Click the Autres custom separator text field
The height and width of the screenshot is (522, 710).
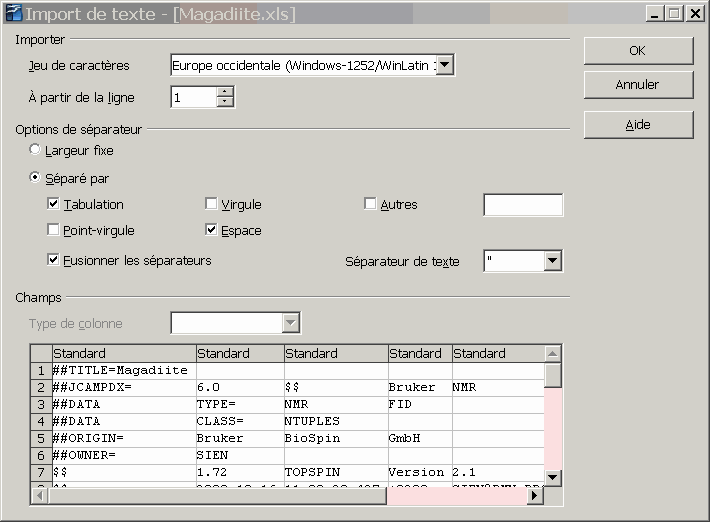click(x=523, y=205)
